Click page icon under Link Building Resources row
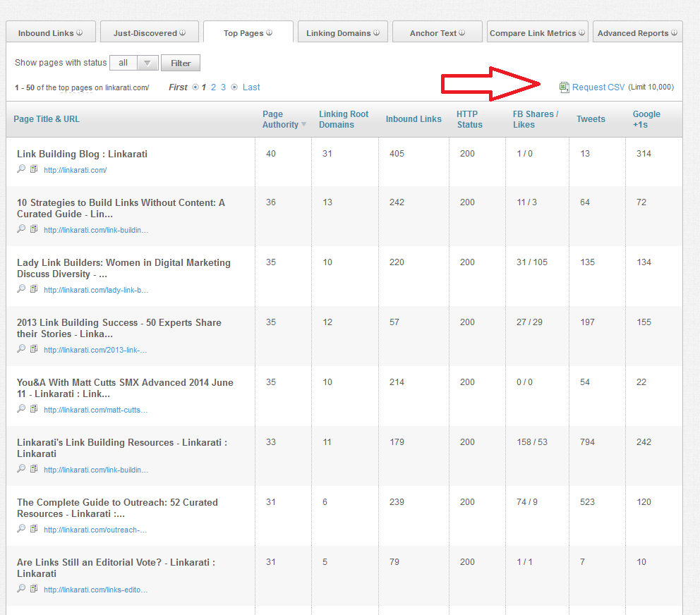 [34, 468]
